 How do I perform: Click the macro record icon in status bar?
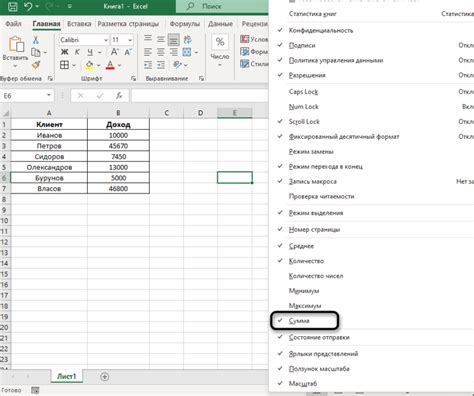tap(35, 390)
